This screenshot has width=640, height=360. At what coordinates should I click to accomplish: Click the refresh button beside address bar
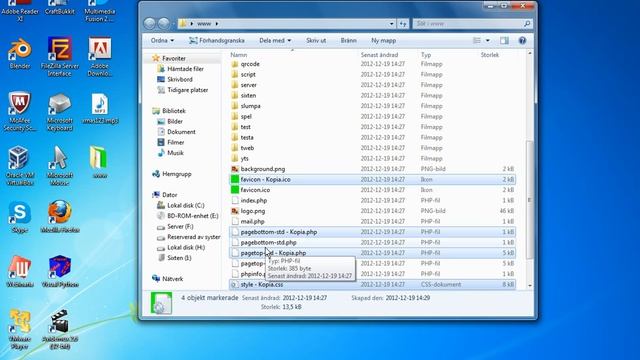tap(403, 24)
